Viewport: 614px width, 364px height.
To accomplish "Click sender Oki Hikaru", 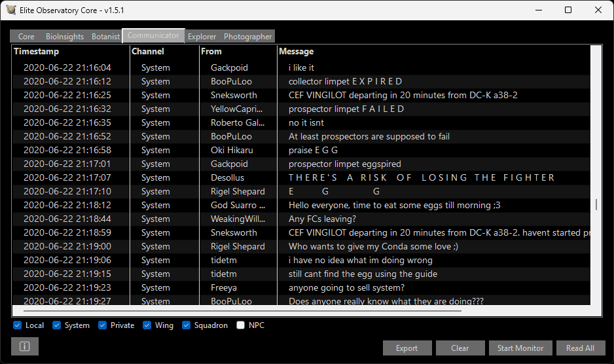I will (x=232, y=150).
